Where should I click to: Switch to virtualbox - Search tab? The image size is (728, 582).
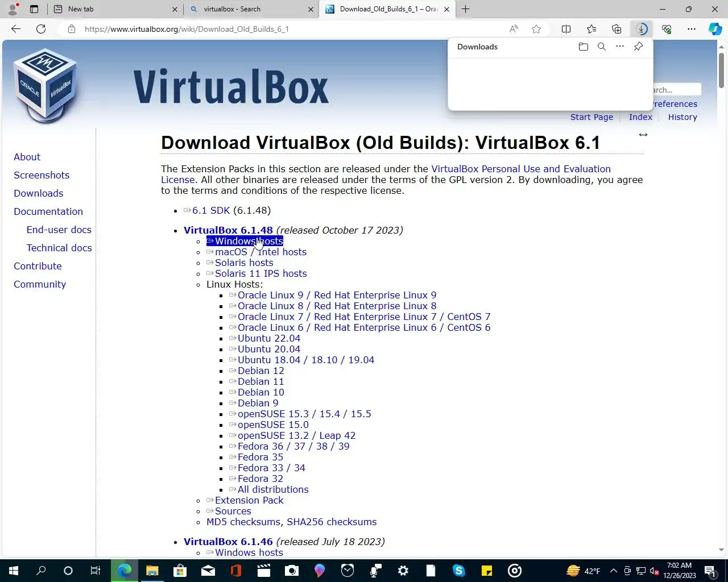251,9
